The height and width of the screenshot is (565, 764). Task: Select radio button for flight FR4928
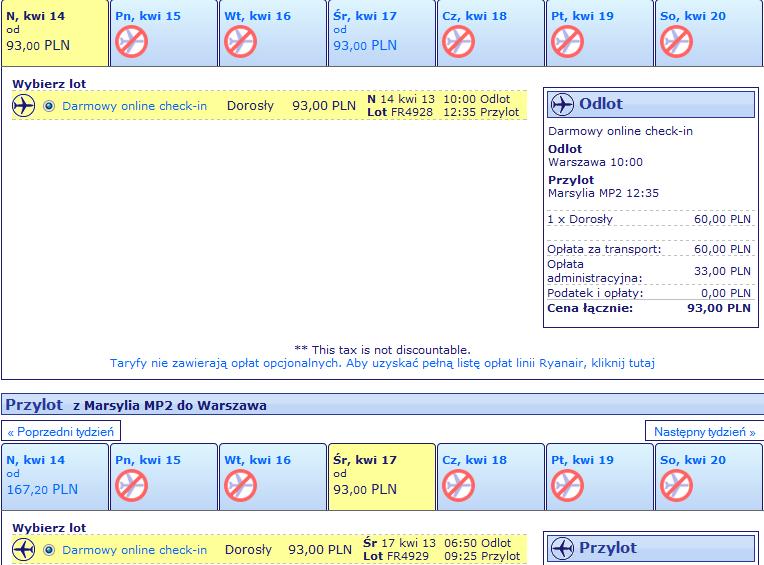(49, 106)
